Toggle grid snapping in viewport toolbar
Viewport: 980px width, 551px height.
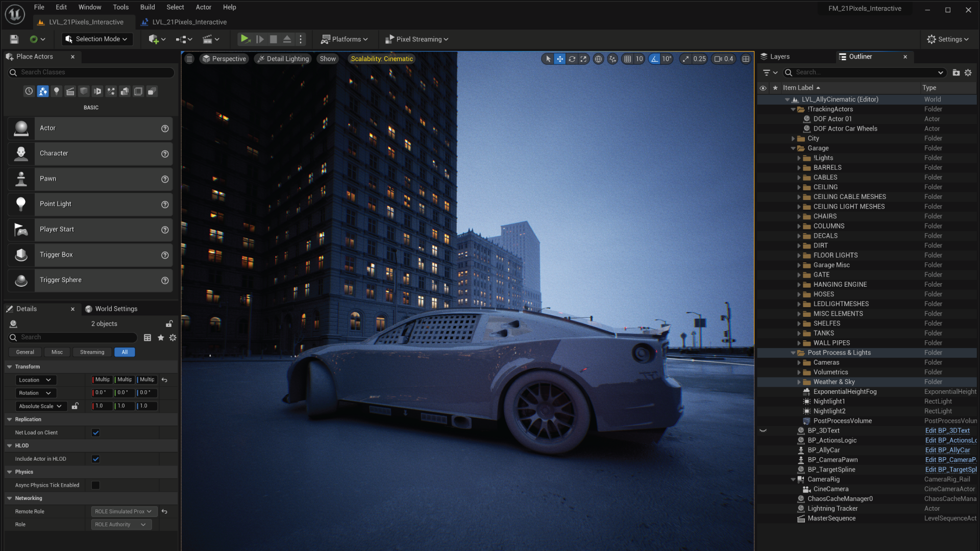[628, 59]
